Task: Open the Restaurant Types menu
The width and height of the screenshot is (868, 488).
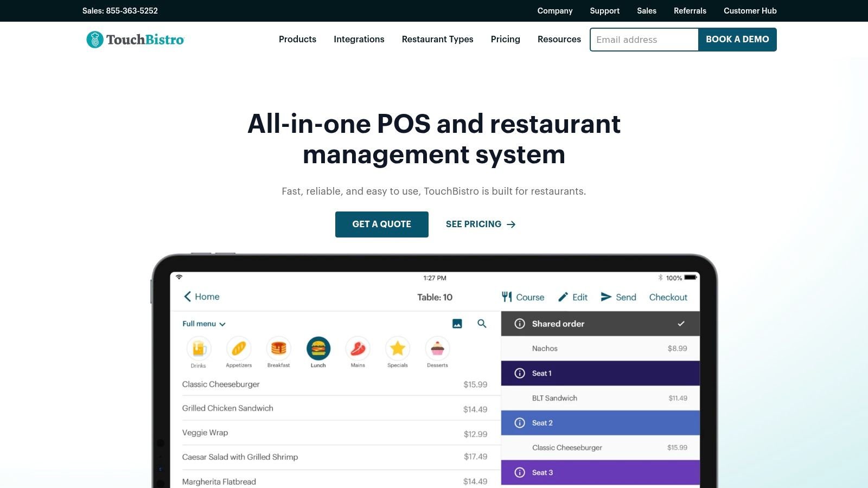Action: 438,39
